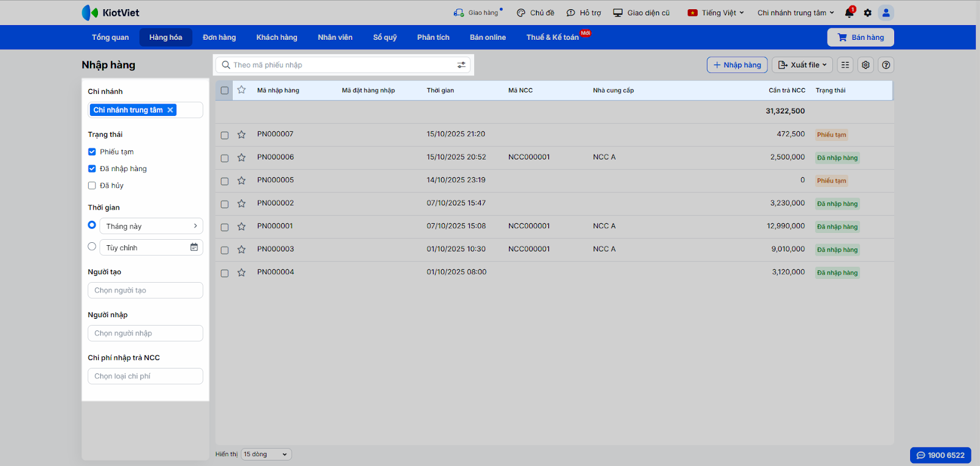The image size is (980, 466).
Task: Open the column display list icon
Action: [x=845, y=65]
